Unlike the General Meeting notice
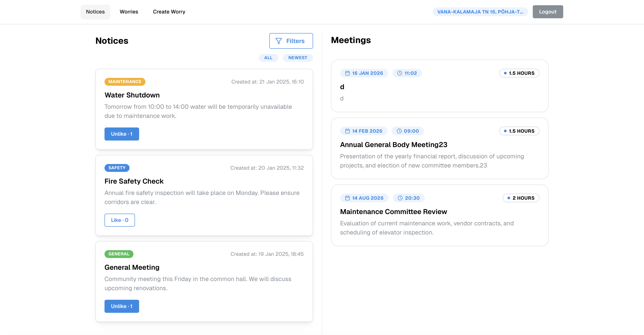Screen dimensions: 644x335 [x=121, y=306]
